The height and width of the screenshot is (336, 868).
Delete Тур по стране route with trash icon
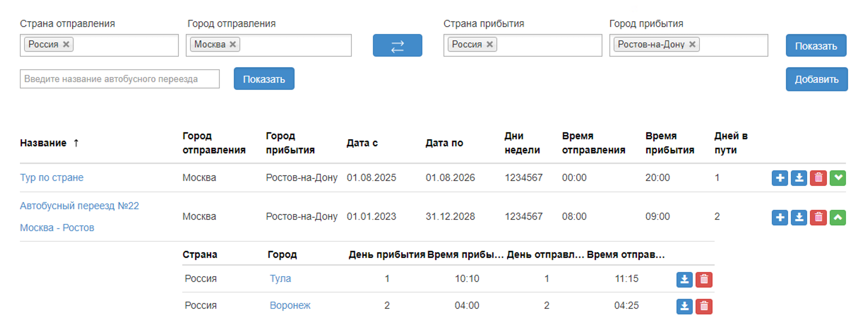[818, 178]
